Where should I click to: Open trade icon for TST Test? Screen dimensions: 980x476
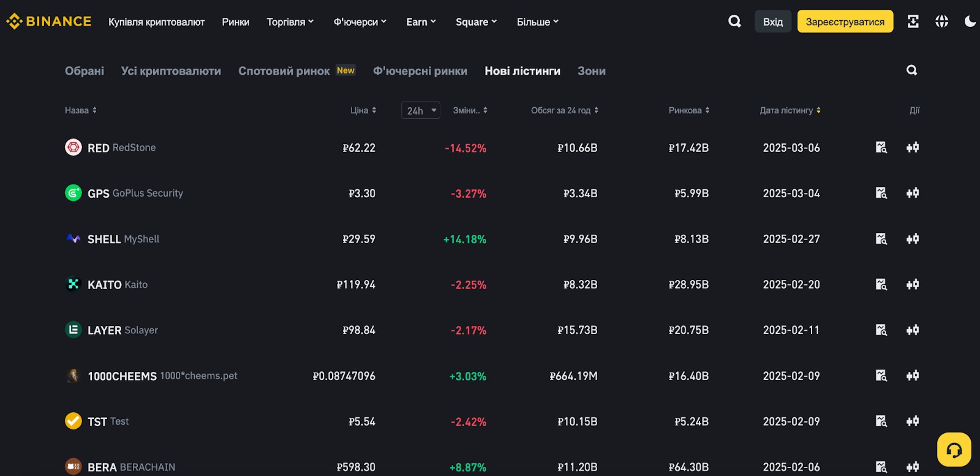(913, 421)
